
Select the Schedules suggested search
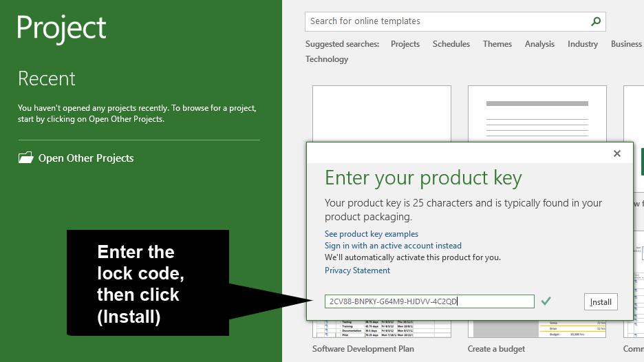coord(451,44)
